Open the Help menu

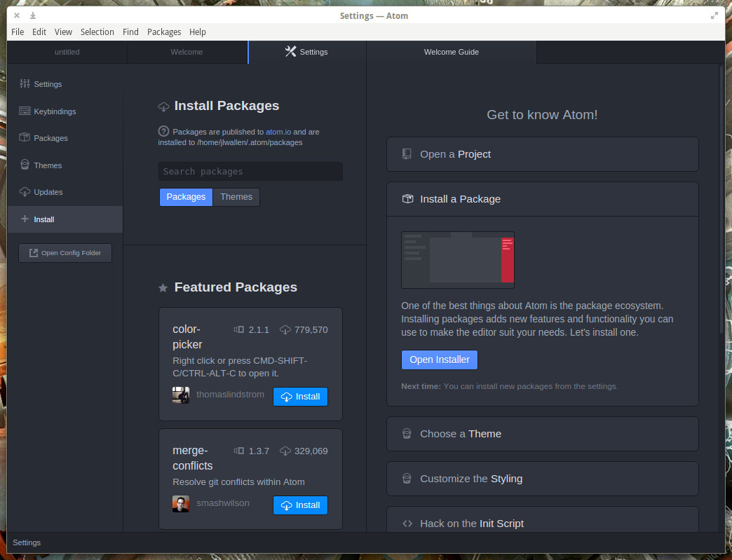(x=198, y=32)
